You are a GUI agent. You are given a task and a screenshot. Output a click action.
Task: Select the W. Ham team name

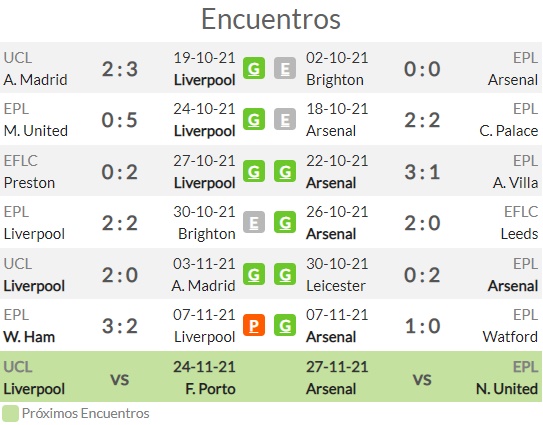(29, 337)
